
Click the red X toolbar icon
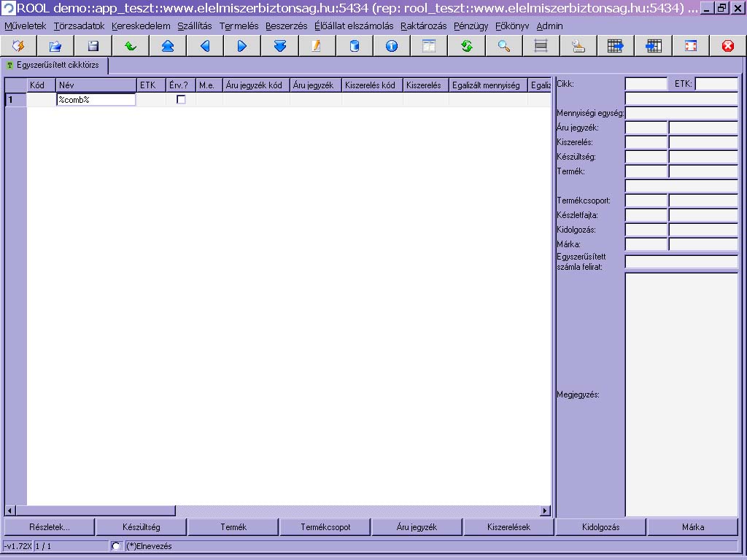727,46
